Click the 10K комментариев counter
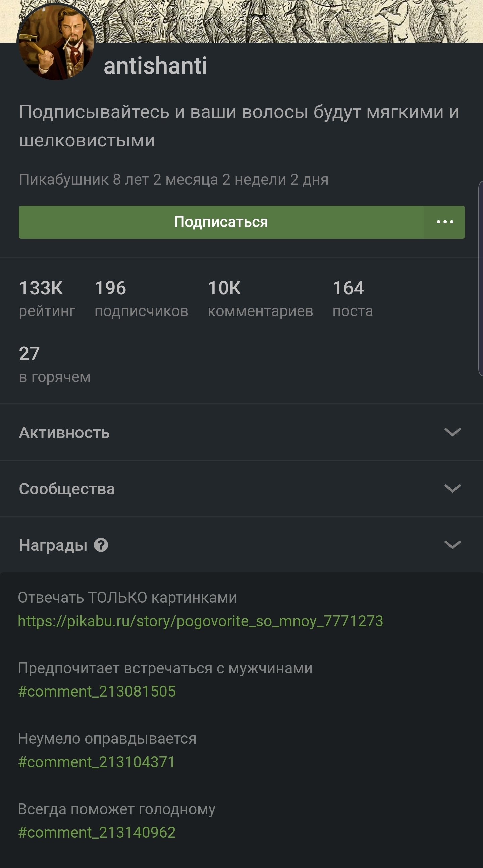Viewport: 483px width, 868px height. tap(260, 298)
